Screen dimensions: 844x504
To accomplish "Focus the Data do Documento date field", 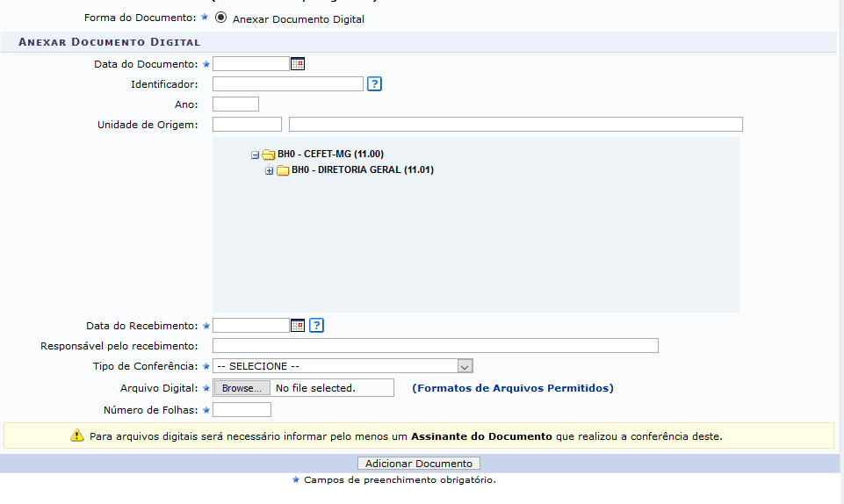I will 250,63.
